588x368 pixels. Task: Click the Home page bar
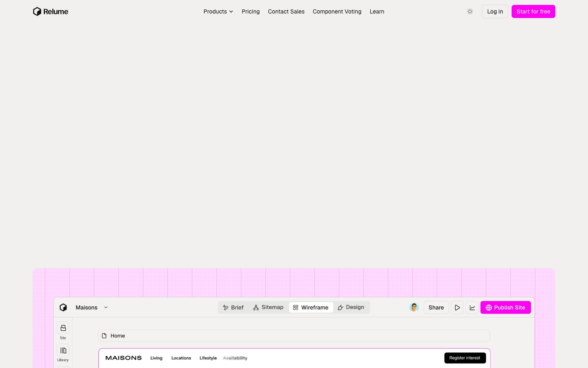[294, 336]
